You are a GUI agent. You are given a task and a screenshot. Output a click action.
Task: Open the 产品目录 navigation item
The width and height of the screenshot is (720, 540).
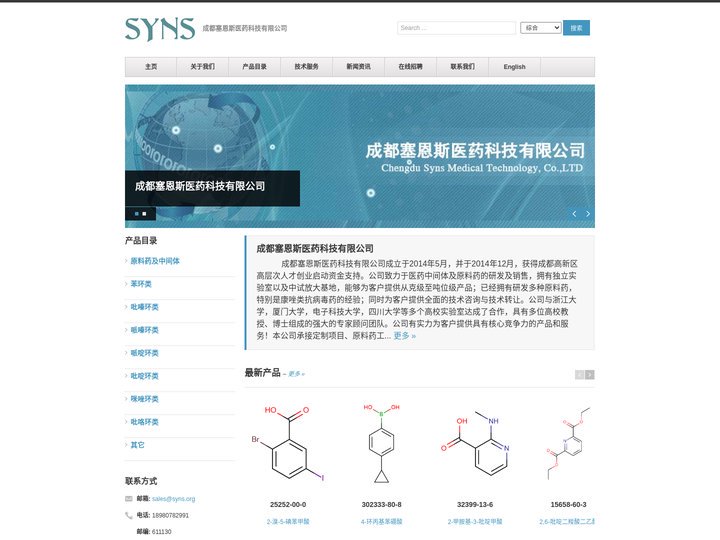(254, 67)
